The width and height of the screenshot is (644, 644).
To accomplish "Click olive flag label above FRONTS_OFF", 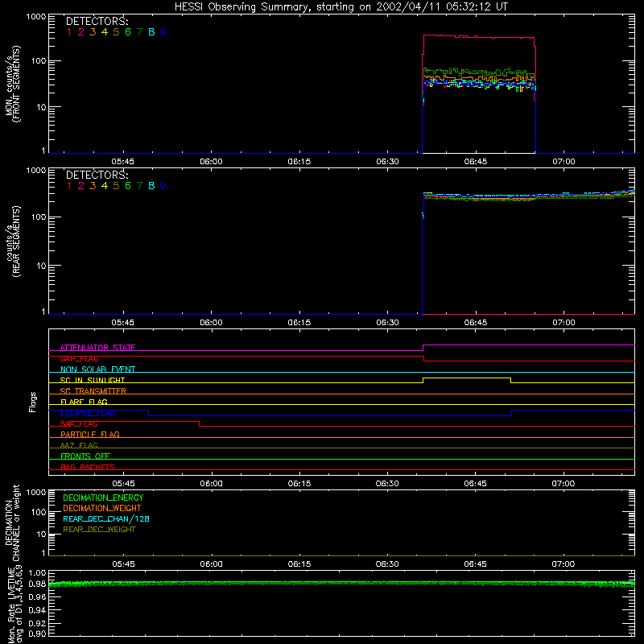I will [x=79, y=445].
